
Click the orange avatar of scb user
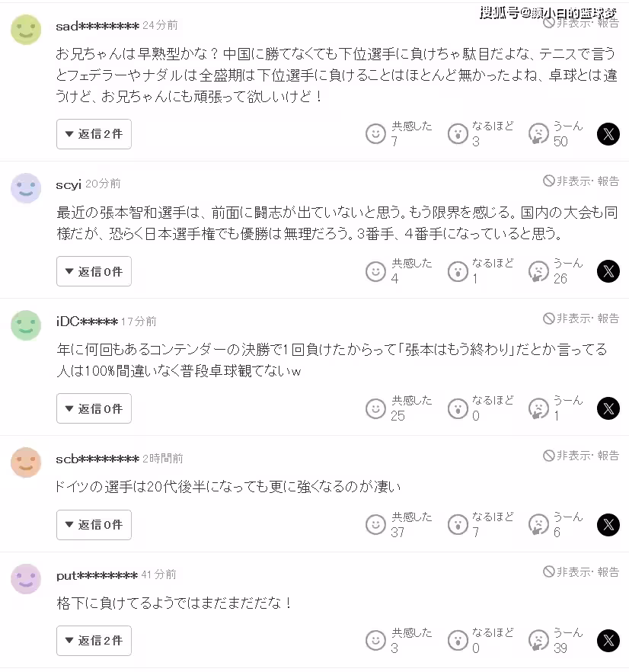click(x=26, y=462)
